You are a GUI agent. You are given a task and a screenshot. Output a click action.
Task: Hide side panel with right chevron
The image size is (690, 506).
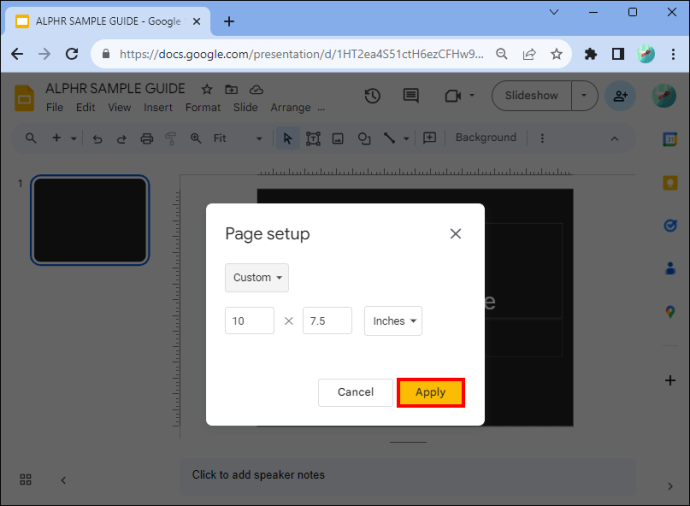click(x=670, y=486)
